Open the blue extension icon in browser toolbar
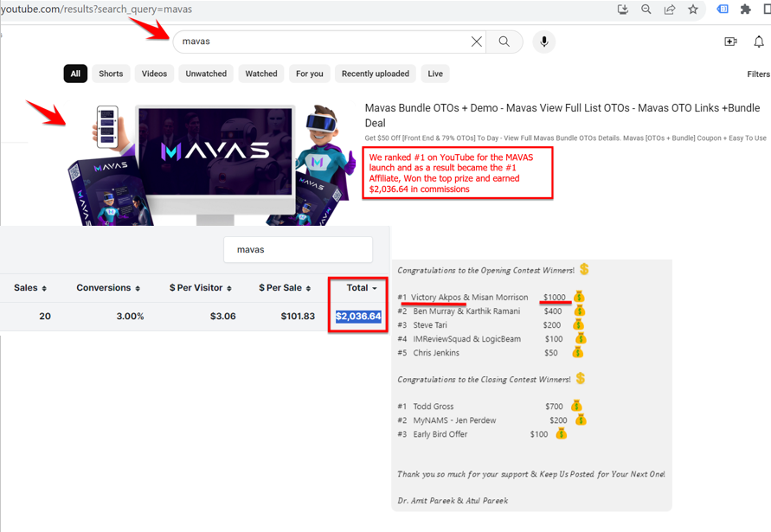Viewport: 771px width, 532px height. (x=723, y=10)
